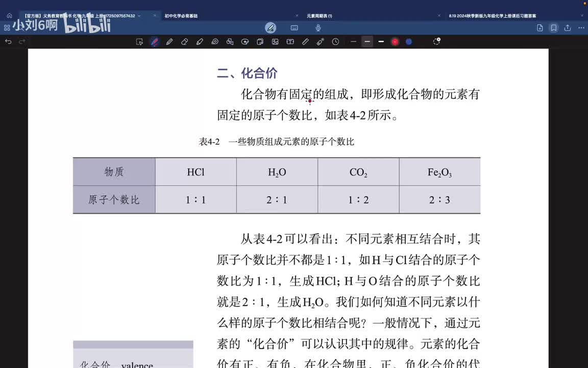The image size is (588, 368).
Task: Pick the highlighter tool
Action: pos(200,42)
